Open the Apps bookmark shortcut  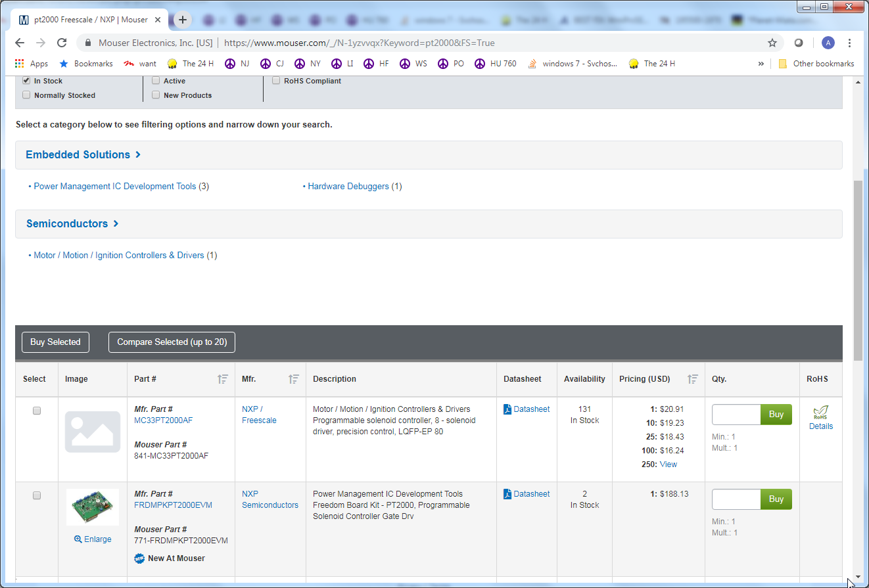[32, 64]
